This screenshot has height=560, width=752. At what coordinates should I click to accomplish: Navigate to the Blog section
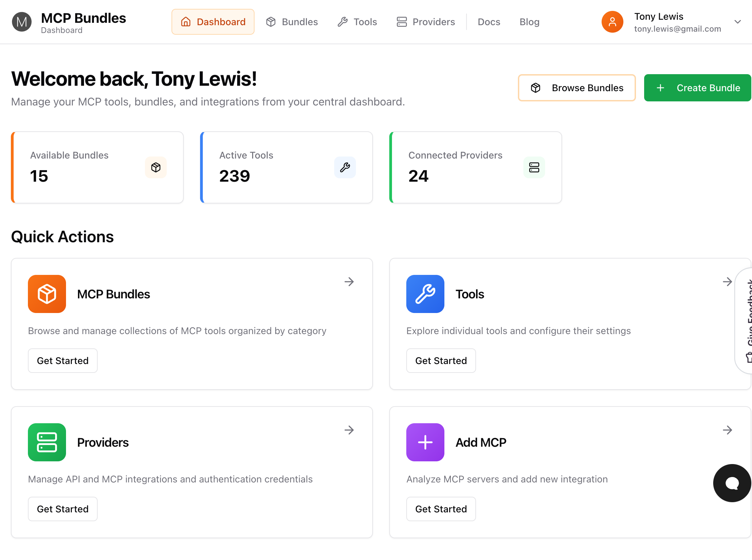(529, 21)
